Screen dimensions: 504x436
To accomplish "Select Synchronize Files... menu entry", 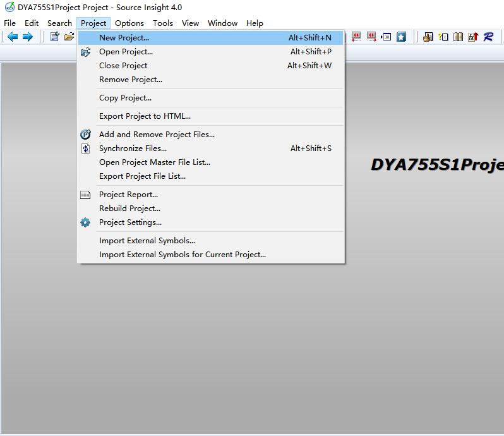I will [x=210, y=148].
